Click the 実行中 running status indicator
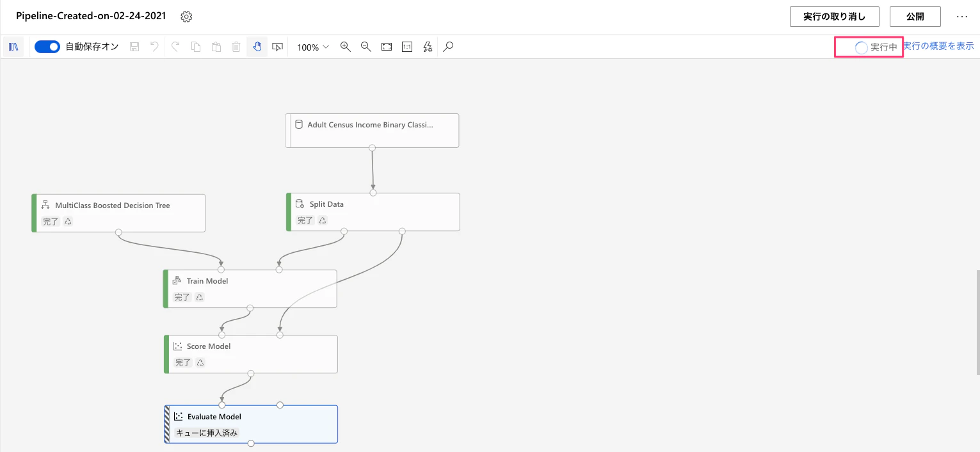The image size is (980, 452). coord(876,47)
